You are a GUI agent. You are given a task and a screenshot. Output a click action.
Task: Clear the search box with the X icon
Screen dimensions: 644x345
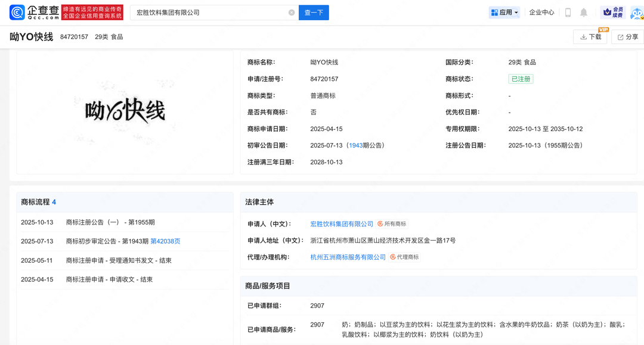(x=292, y=13)
